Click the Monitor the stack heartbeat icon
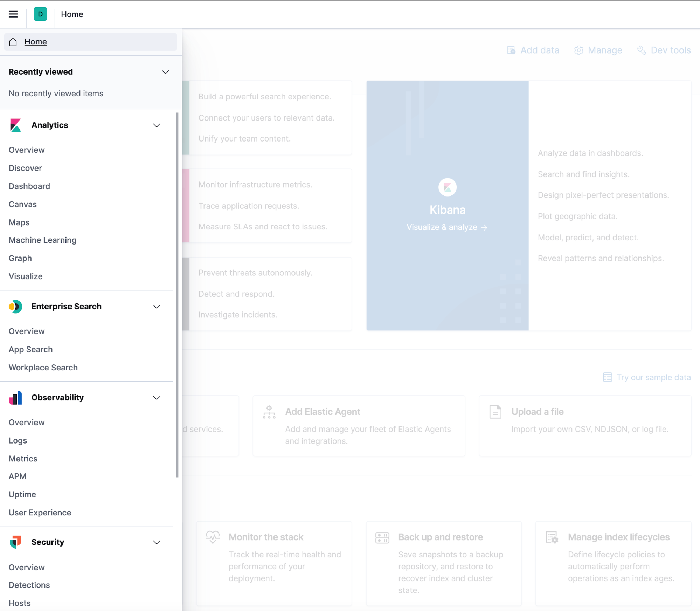Viewport: 700px width, 611px height. (x=213, y=537)
